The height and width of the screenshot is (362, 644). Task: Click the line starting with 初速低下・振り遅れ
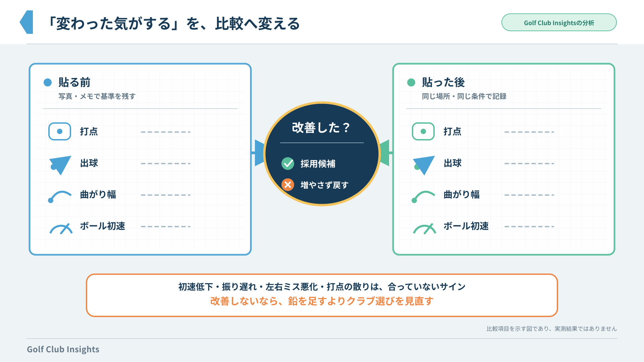(x=322, y=287)
